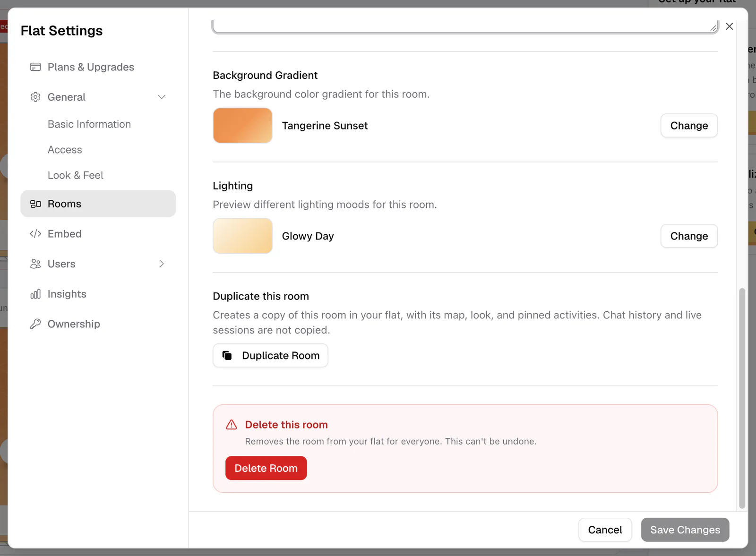Open Ownership settings

(98, 324)
